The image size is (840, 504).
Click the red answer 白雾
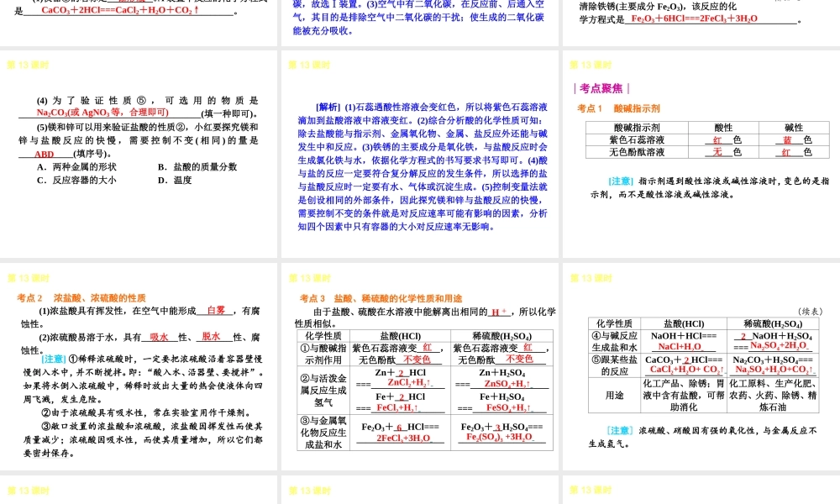point(216,310)
